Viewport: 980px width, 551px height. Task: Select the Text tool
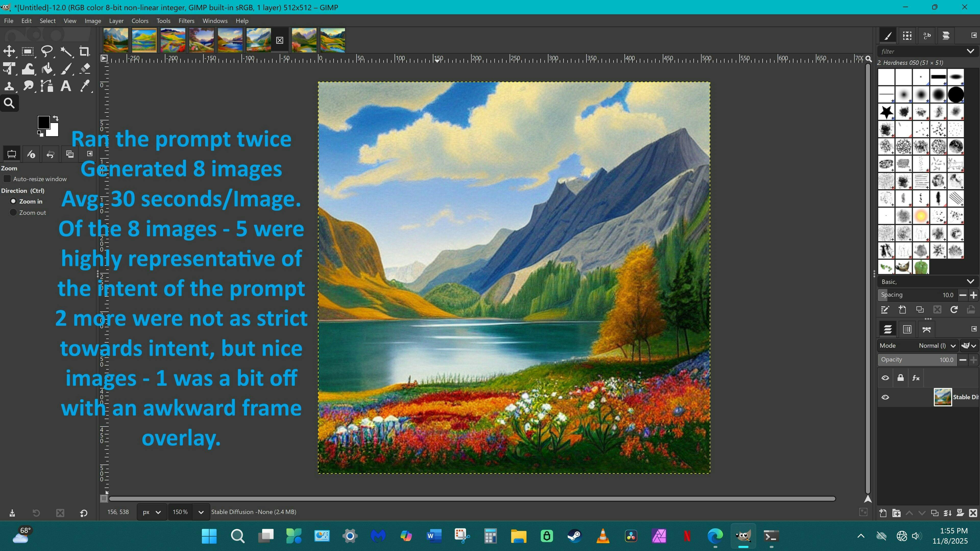[66, 86]
